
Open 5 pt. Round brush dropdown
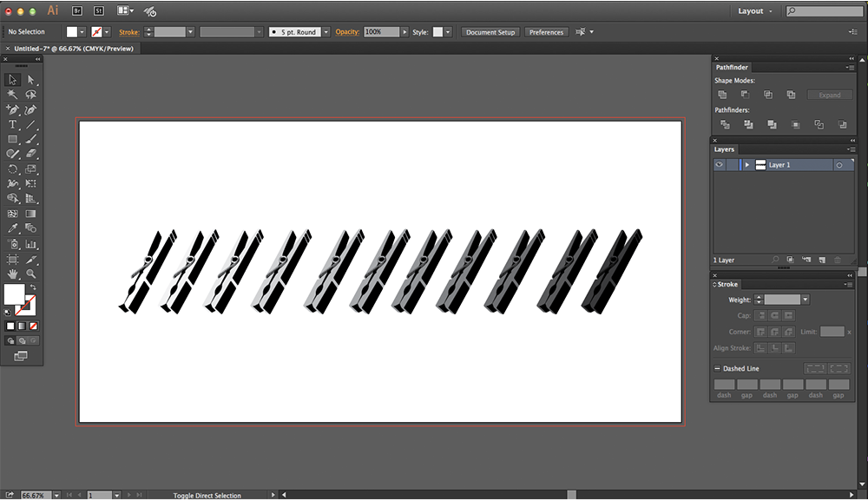click(x=326, y=32)
